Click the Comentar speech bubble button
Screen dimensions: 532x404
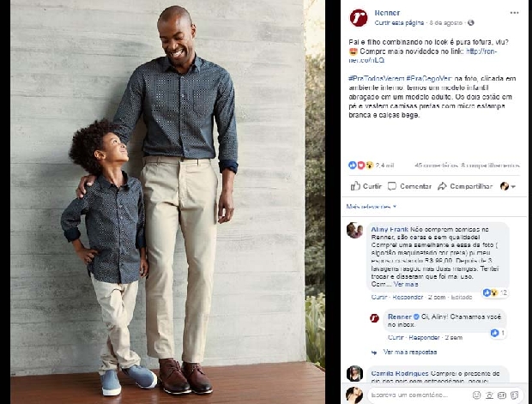click(x=409, y=186)
